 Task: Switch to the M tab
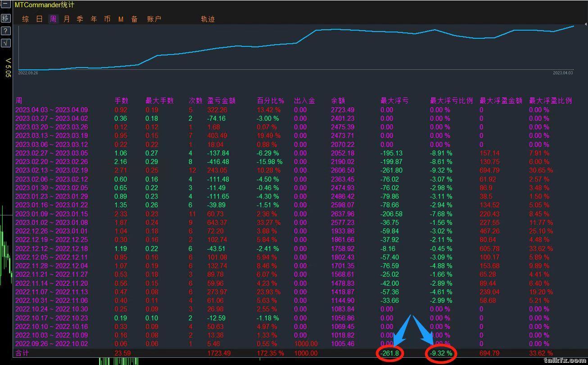click(x=121, y=19)
